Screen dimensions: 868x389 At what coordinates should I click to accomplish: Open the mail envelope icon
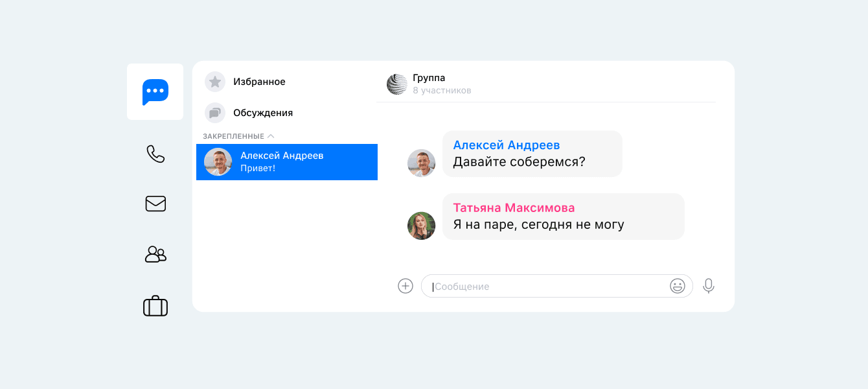[155, 204]
